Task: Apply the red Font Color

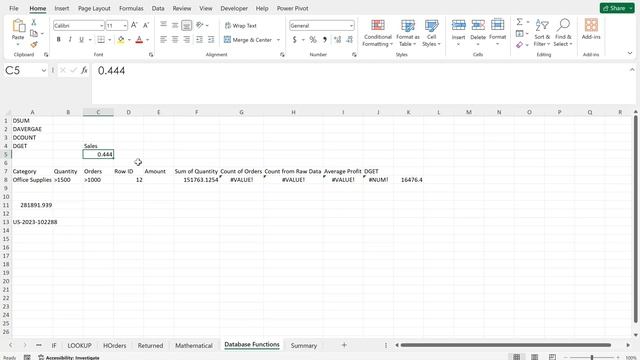Action: pyautogui.click(x=139, y=40)
